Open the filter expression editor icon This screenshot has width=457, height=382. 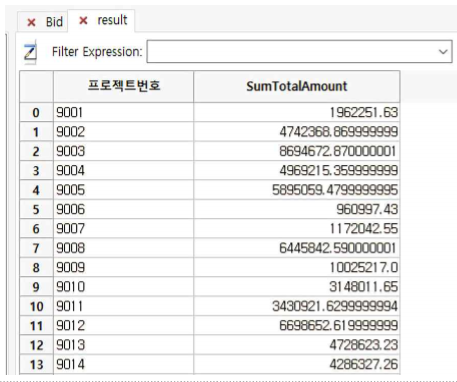tap(30, 52)
